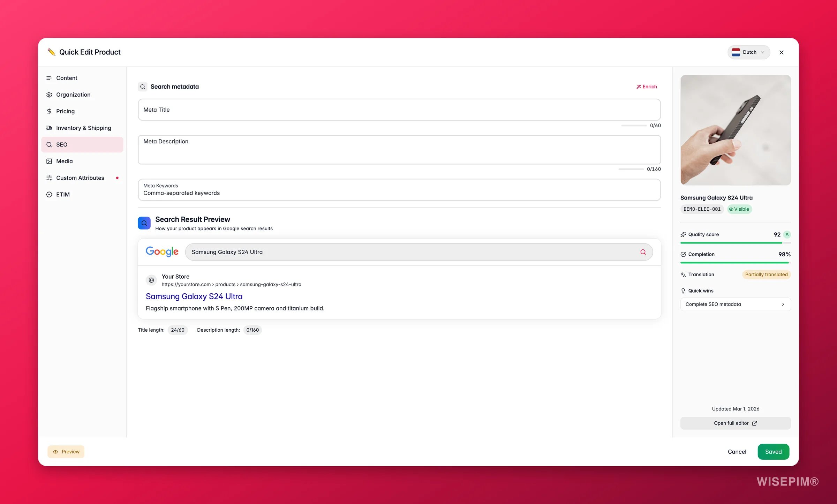Click the ETIM checkmark icon

[49, 195]
